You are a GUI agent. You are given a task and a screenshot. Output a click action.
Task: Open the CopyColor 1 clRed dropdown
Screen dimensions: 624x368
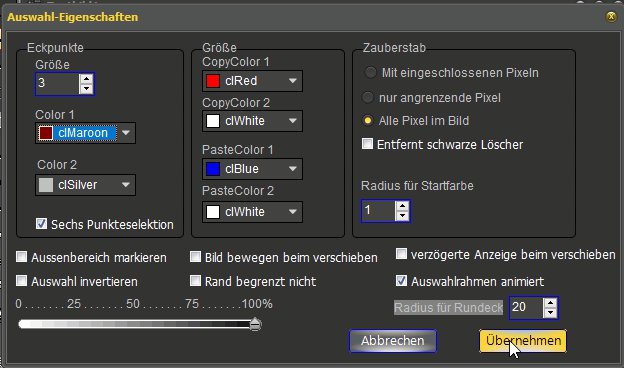[x=292, y=81]
